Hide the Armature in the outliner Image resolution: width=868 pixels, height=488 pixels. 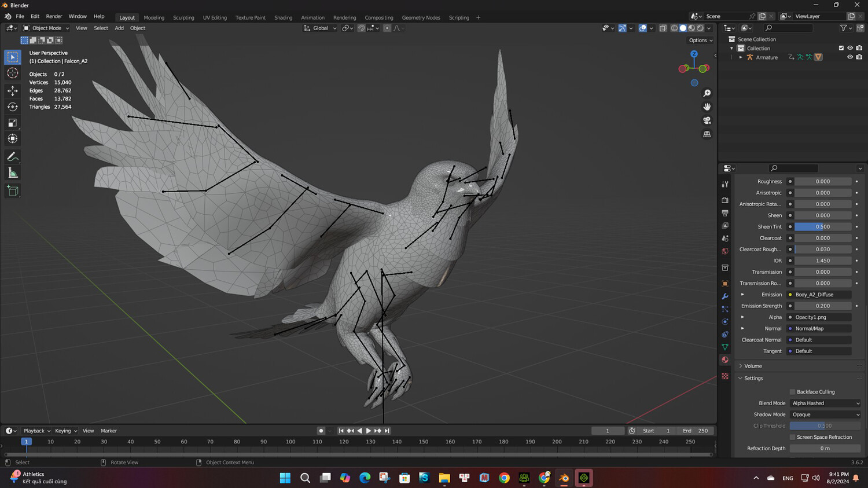(x=849, y=57)
